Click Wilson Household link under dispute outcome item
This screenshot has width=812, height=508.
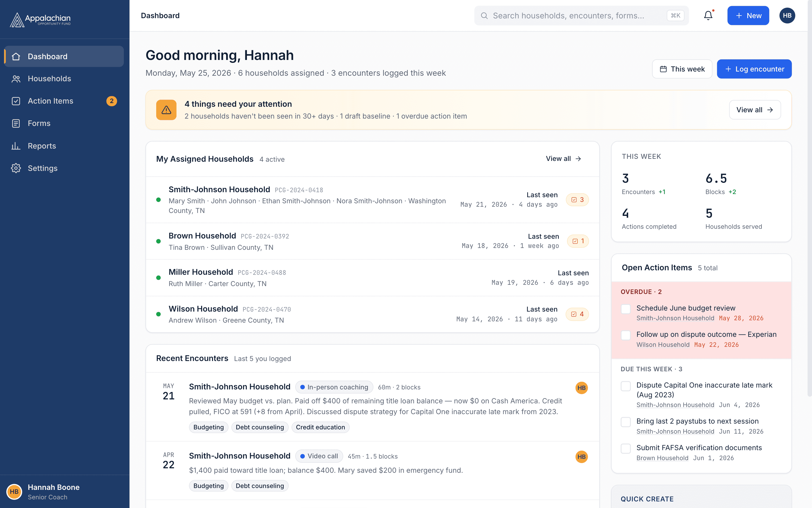pyautogui.click(x=663, y=345)
